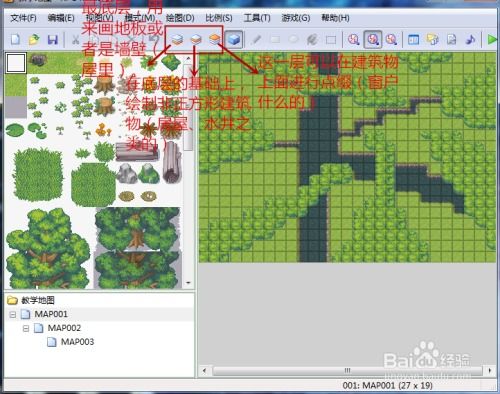
Task: Pick the orange mushroom tile
Action: pos(104,130)
